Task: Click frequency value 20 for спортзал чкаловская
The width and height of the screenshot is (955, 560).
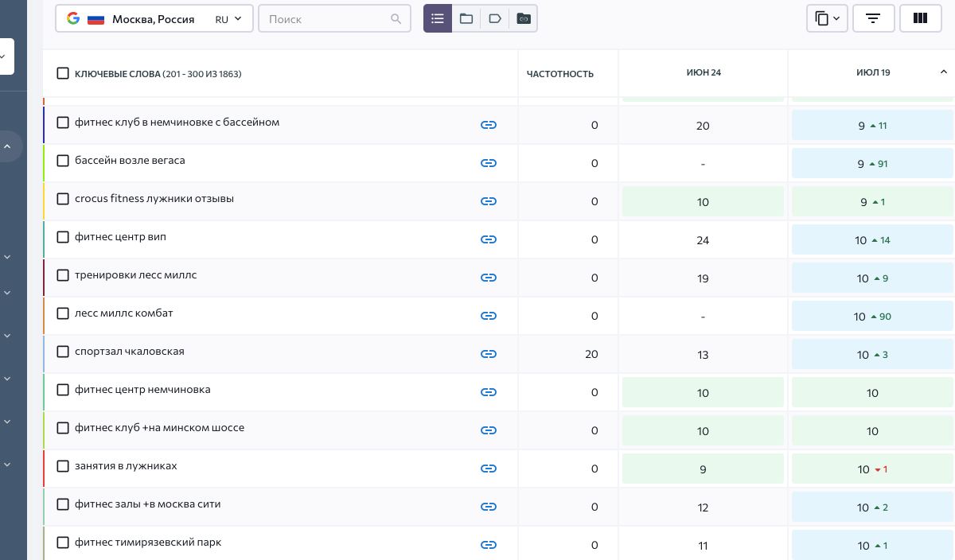Action: point(591,355)
